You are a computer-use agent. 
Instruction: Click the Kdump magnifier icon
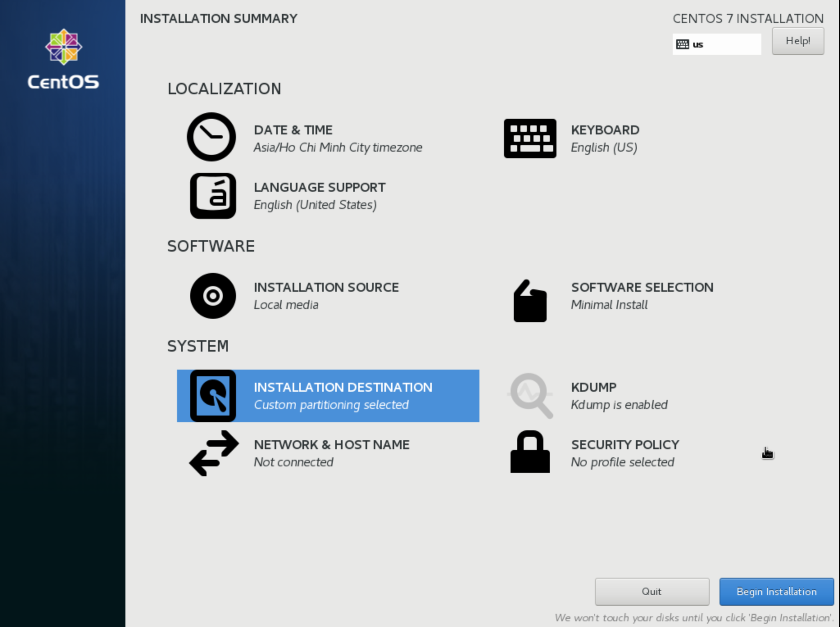tap(531, 395)
